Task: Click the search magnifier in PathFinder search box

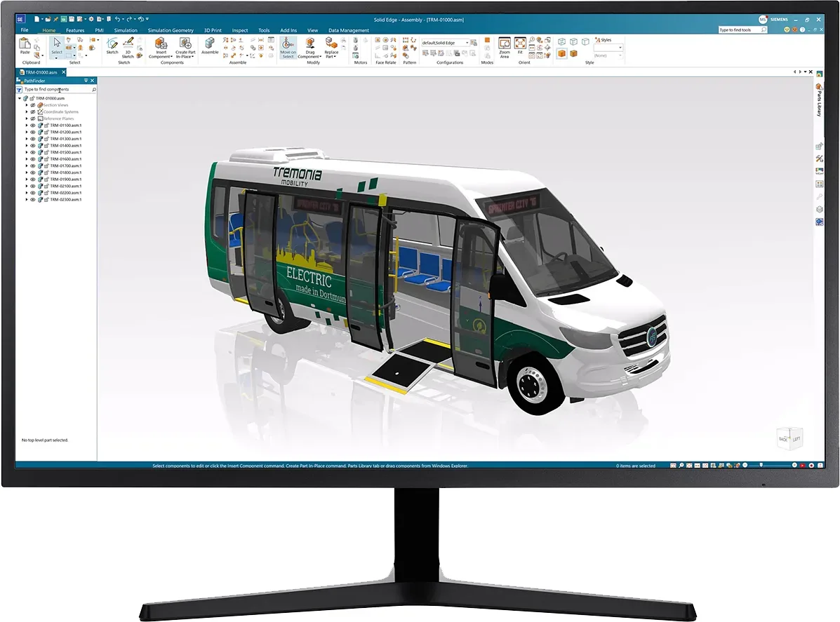Action: tap(94, 90)
